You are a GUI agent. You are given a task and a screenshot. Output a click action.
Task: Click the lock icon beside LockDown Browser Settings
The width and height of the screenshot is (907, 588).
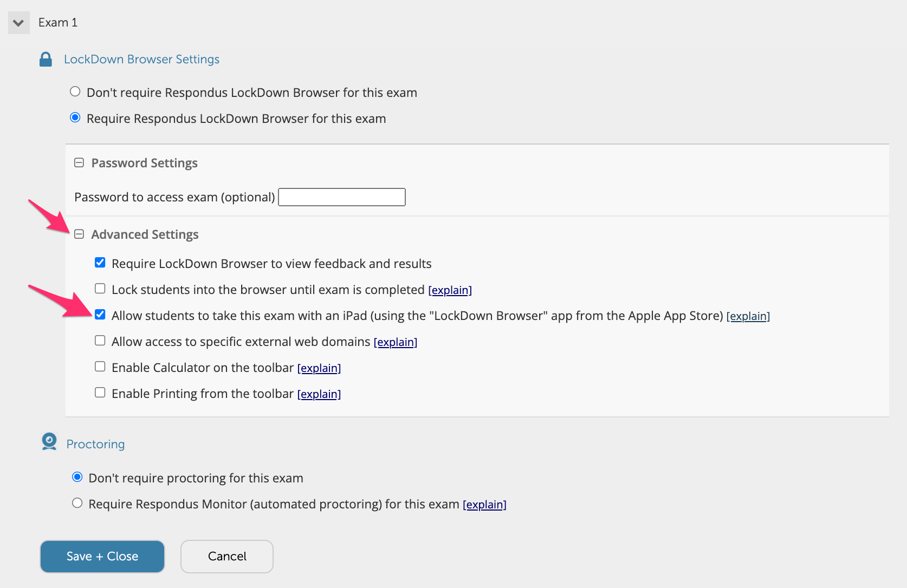(x=46, y=59)
